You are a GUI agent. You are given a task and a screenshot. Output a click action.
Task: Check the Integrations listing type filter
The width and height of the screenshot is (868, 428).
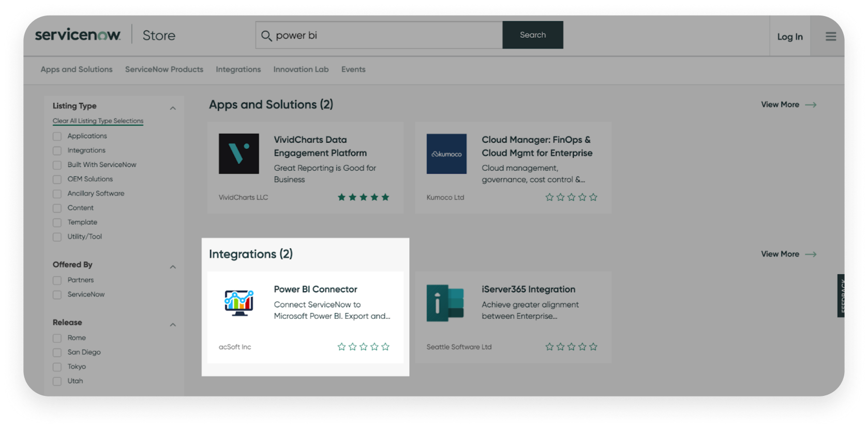(x=57, y=151)
